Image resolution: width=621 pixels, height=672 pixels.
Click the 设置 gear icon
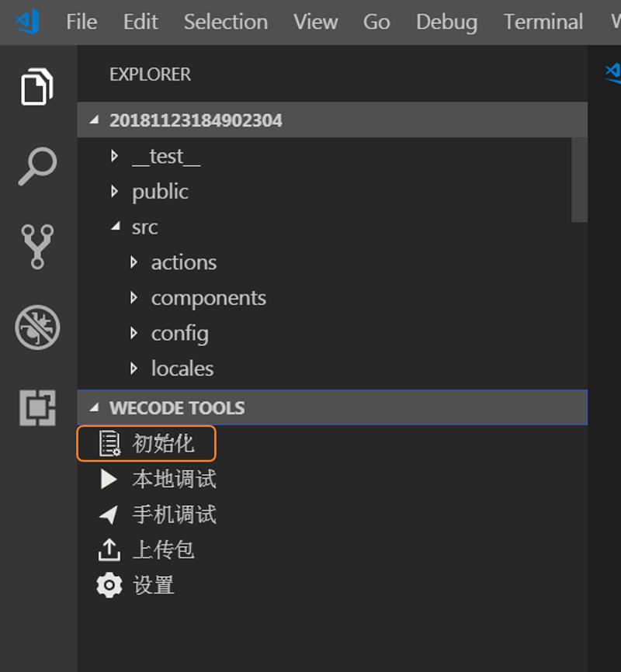[x=109, y=585]
